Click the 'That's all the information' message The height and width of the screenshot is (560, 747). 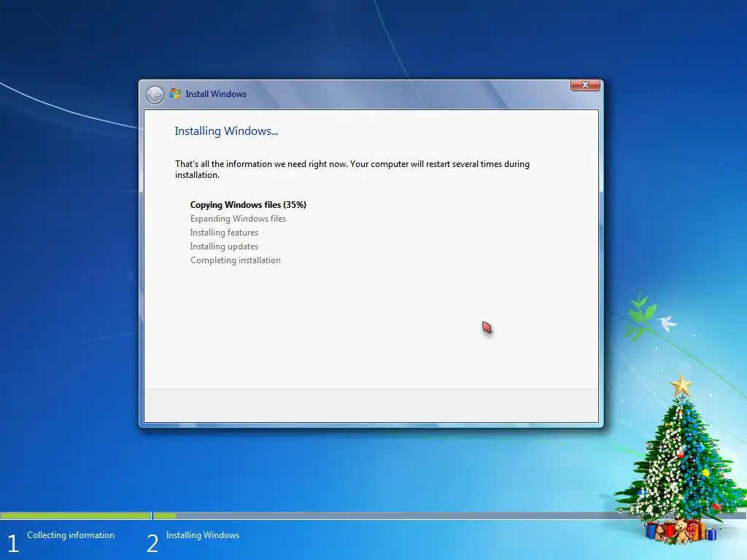352,169
